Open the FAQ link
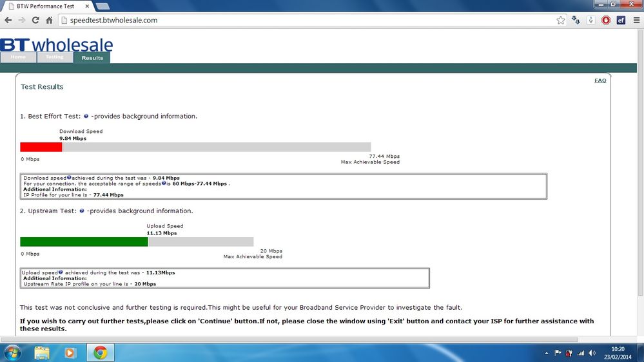This screenshot has height=362, width=644. pyautogui.click(x=600, y=81)
